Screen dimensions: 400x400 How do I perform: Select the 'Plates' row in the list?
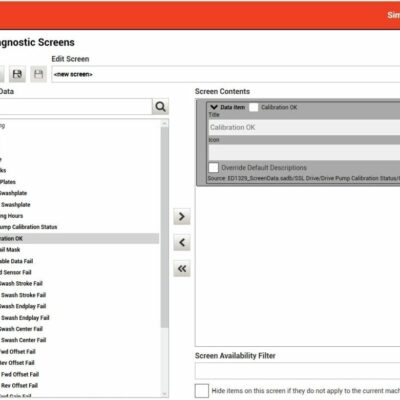[x=79, y=182]
